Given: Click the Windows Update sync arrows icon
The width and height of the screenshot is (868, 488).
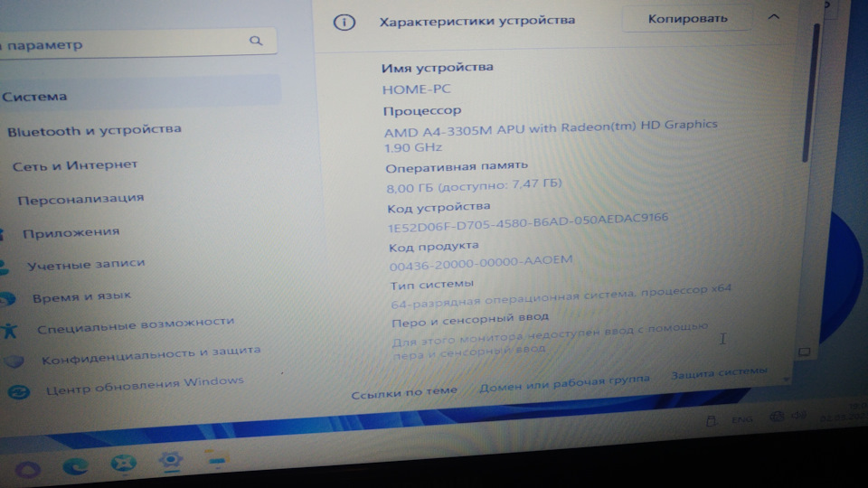Looking at the screenshot, I should pos(18,392).
